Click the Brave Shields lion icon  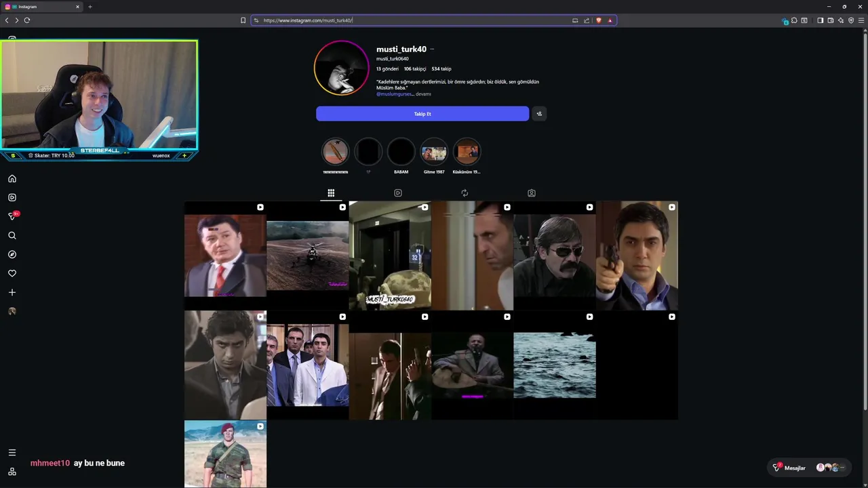[x=598, y=20]
